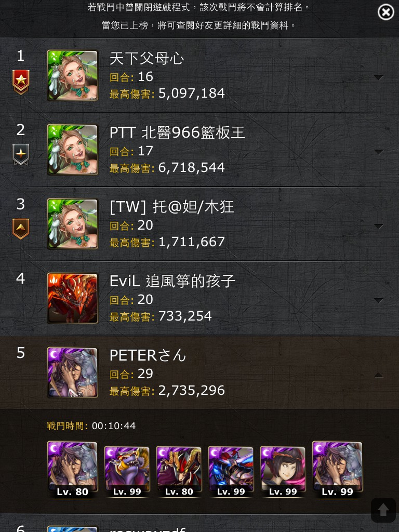399x532 pixels.
Task: Tap rank 2 green leader avatar
Action: click(x=73, y=150)
